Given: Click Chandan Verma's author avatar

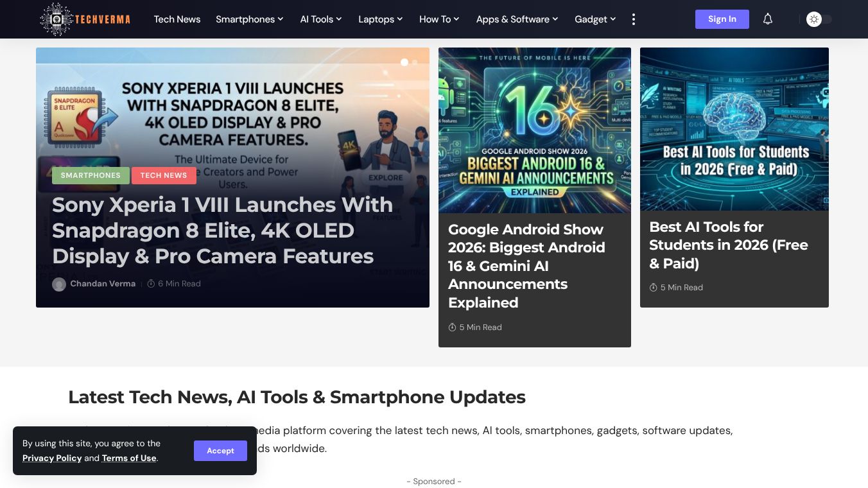Looking at the screenshot, I should click(x=59, y=284).
